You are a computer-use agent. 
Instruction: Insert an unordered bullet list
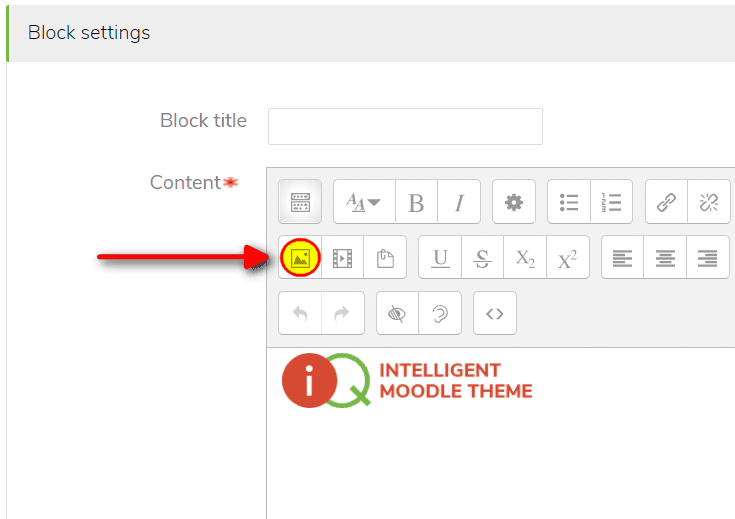point(569,202)
